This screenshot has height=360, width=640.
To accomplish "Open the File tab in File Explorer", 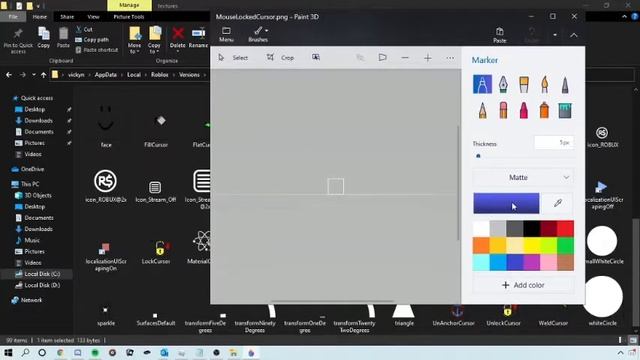I will pos(13,17).
